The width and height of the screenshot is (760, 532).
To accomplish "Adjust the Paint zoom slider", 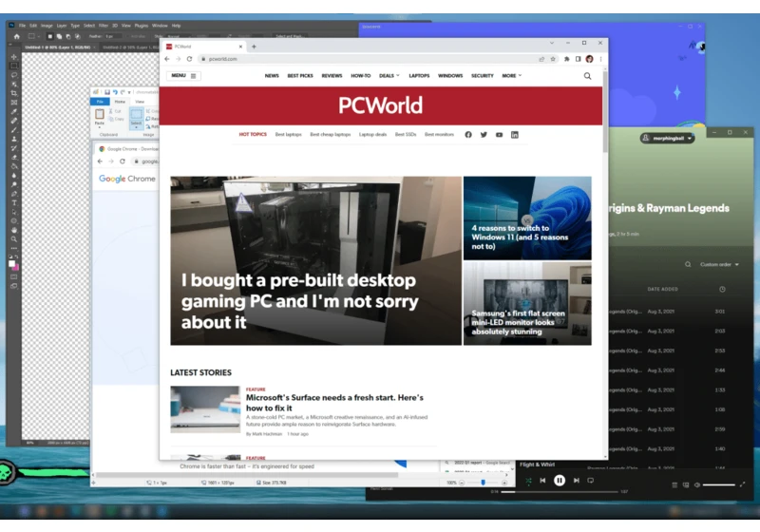I will [483, 483].
